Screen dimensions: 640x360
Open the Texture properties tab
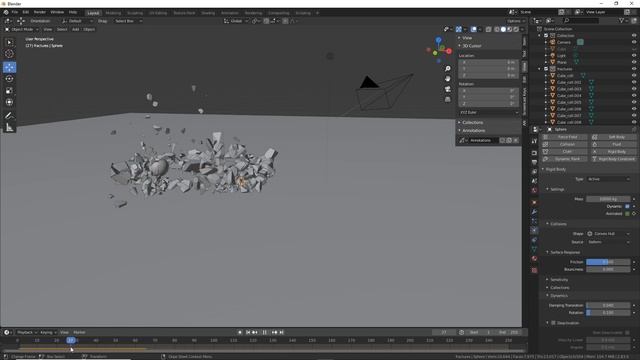(x=534, y=270)
